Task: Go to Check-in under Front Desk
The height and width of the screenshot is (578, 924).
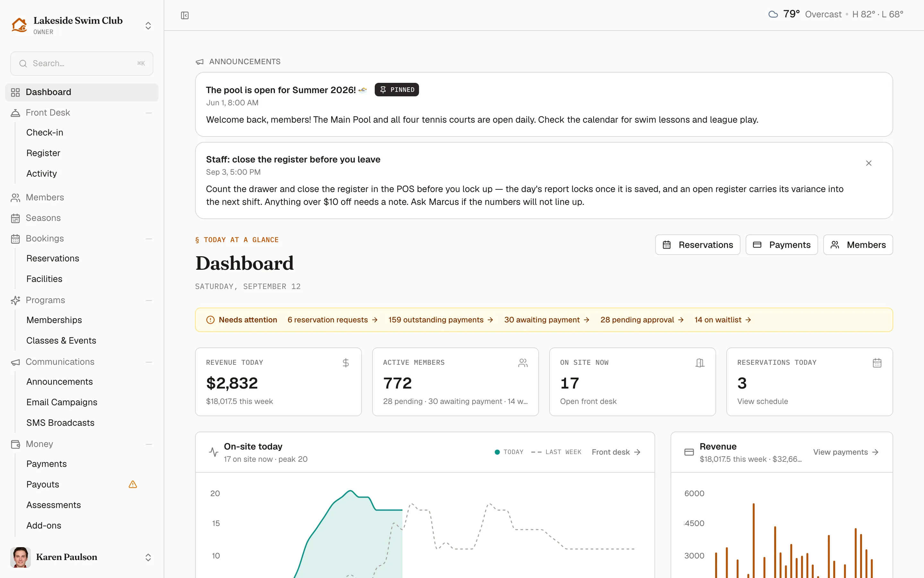Action: point(45,133)
